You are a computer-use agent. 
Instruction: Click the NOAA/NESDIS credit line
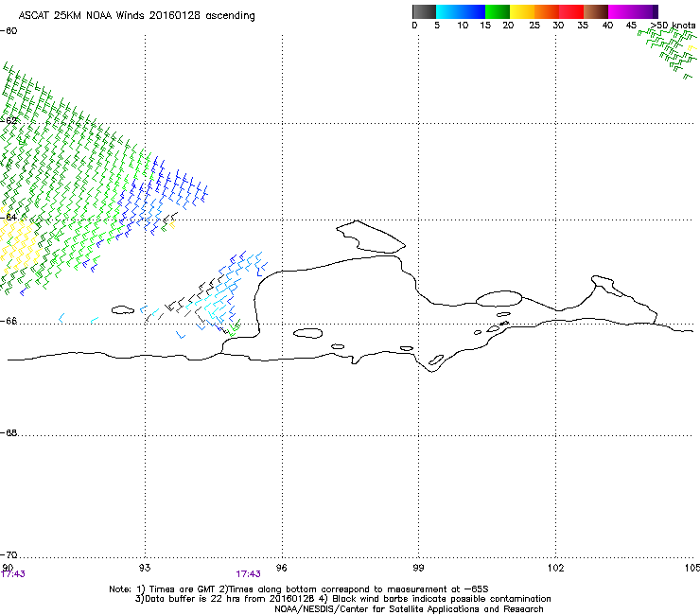[409, 609]
